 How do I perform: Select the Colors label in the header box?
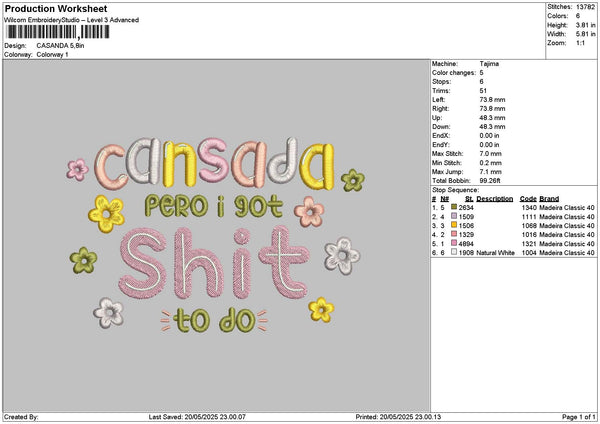click(x=558, y=16)
